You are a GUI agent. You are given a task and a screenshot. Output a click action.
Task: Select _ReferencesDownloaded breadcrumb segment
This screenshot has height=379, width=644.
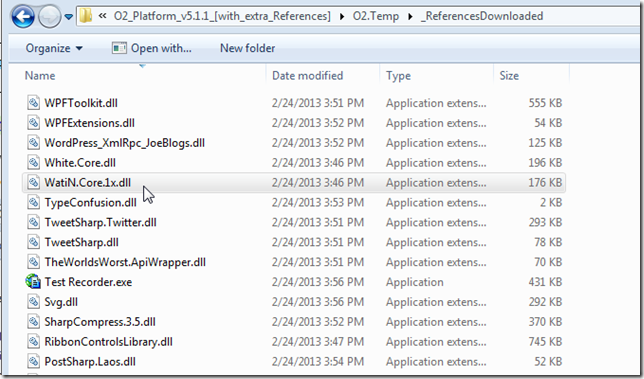click(x=482, y=16)
